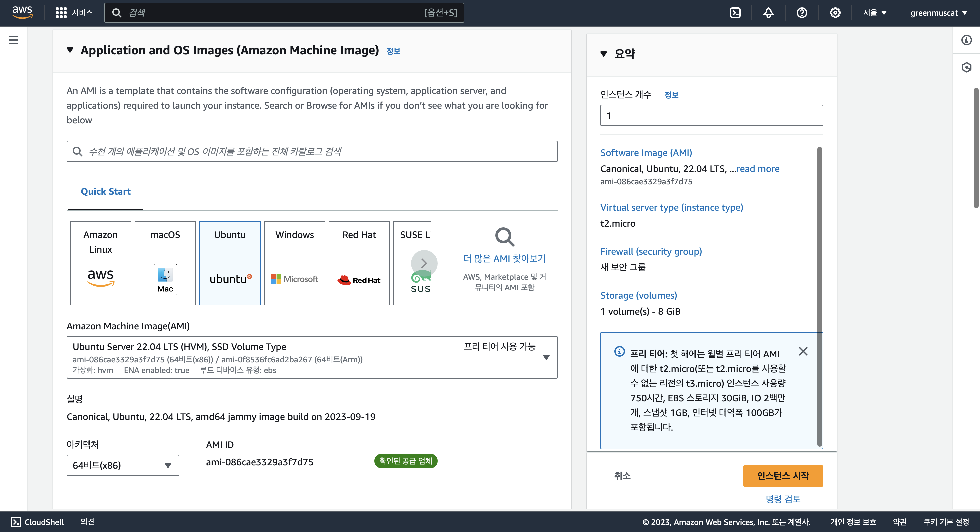This screenshot has height=532, width=980.
Task: Select the Amazon Linux AMI tile
Action: (100, 263)
